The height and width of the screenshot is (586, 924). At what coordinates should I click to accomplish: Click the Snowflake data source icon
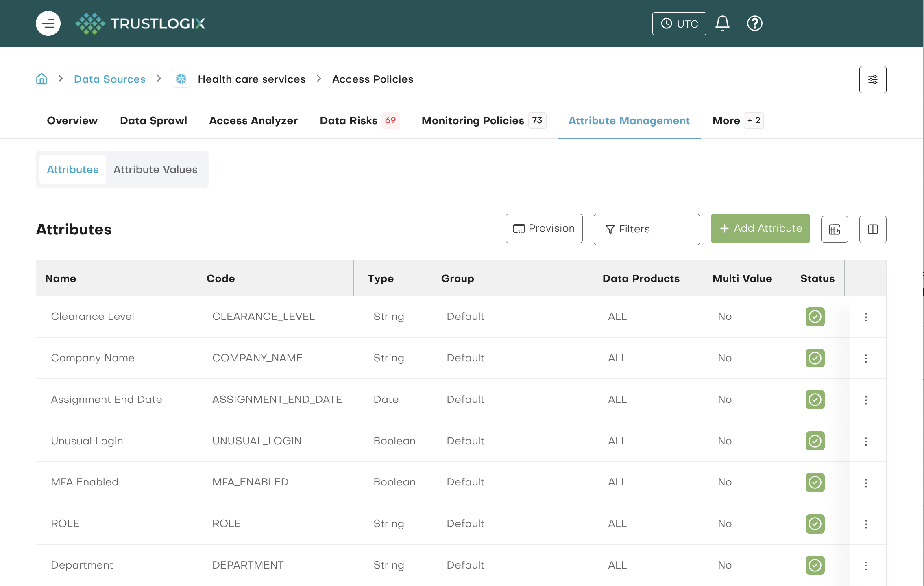(181, 79)
